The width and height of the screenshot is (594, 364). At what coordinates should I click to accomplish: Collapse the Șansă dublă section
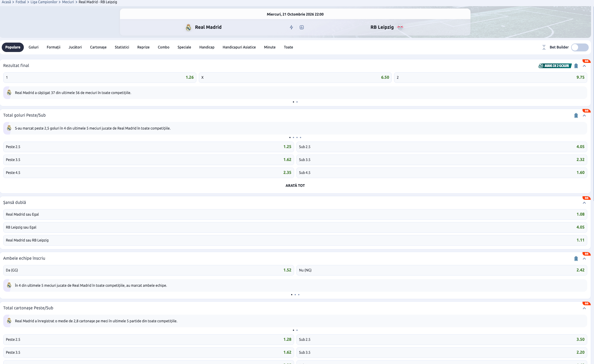tap(584, 203)
